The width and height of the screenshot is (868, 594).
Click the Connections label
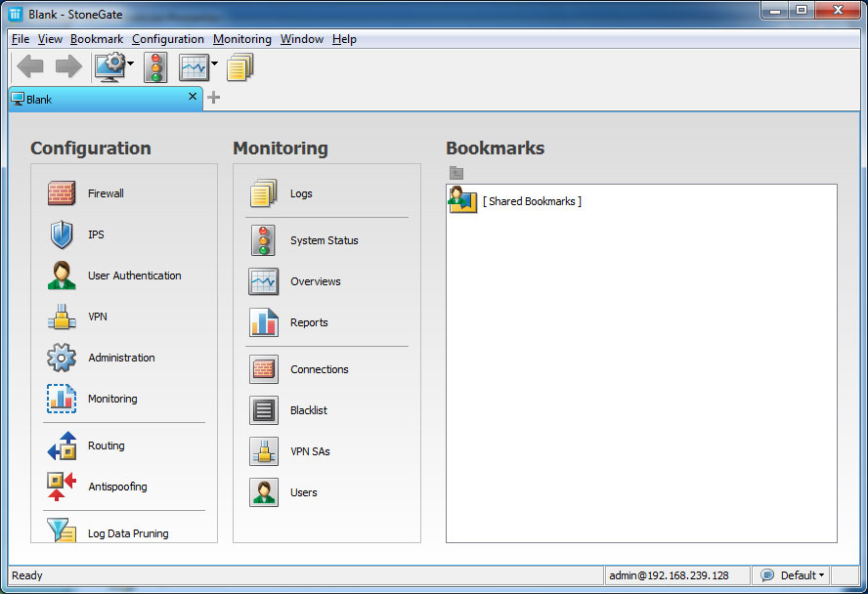click(320, 369)
